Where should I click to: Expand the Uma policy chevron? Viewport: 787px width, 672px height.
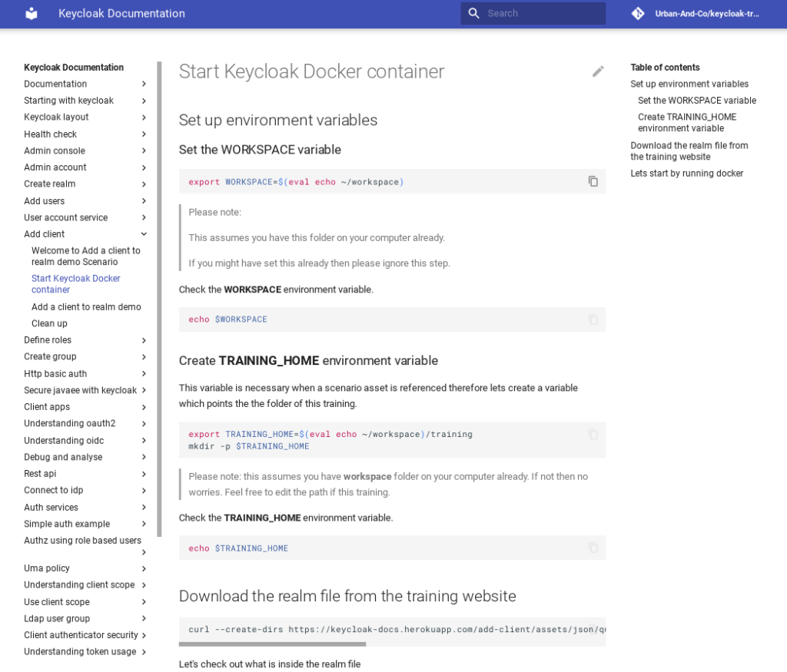pos(144,568)
